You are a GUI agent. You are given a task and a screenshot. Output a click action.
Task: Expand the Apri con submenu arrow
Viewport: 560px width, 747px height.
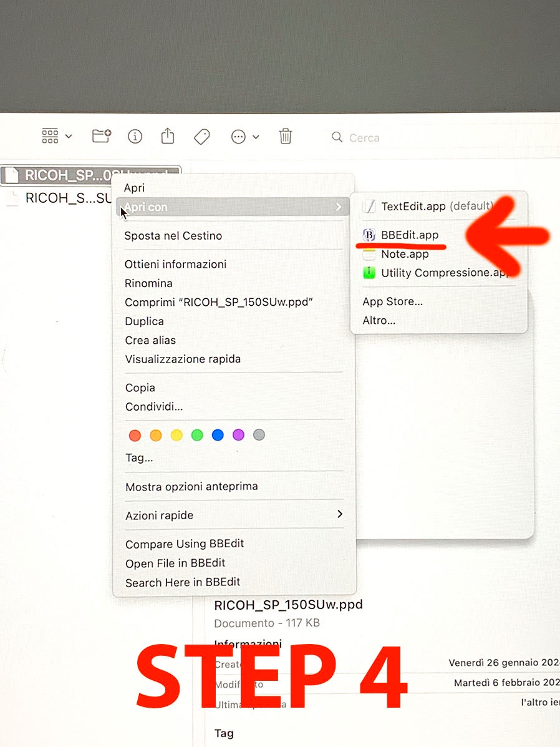[x=339, y=207]
